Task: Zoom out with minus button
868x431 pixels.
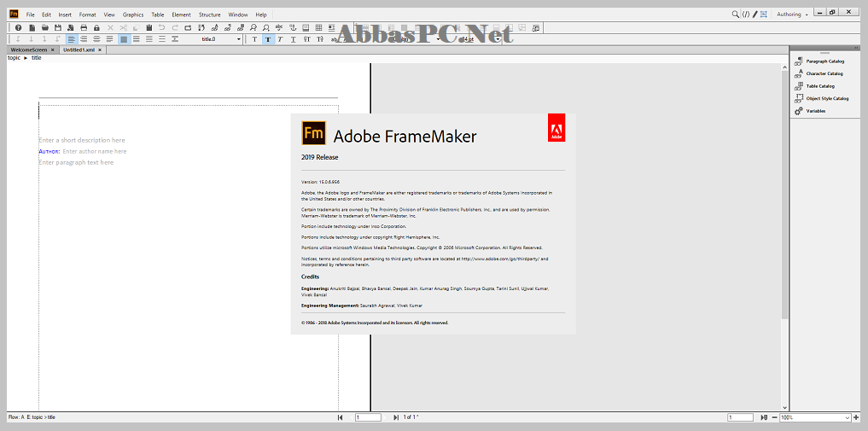Action: click(x=774, y=417)
